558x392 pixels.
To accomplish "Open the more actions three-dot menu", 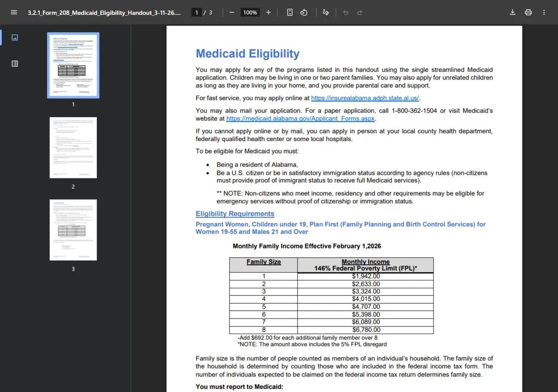I will point(544,13).
